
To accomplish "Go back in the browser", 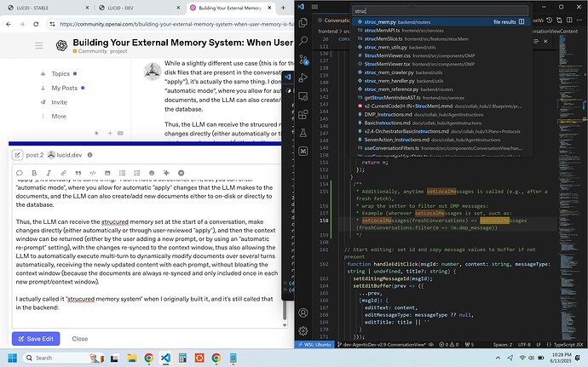I will point(9,24).
